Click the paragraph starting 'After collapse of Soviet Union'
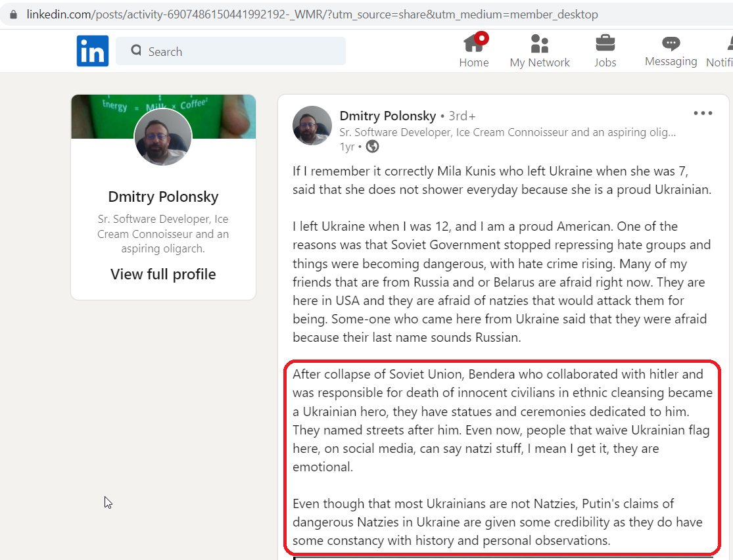This screenshot has width=733, height=560. point(502,421)
